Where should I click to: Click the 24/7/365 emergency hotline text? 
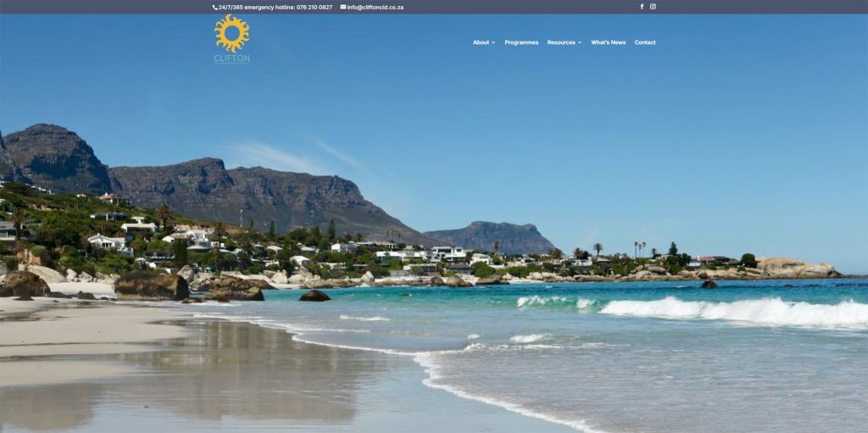[x=256, y=7]
